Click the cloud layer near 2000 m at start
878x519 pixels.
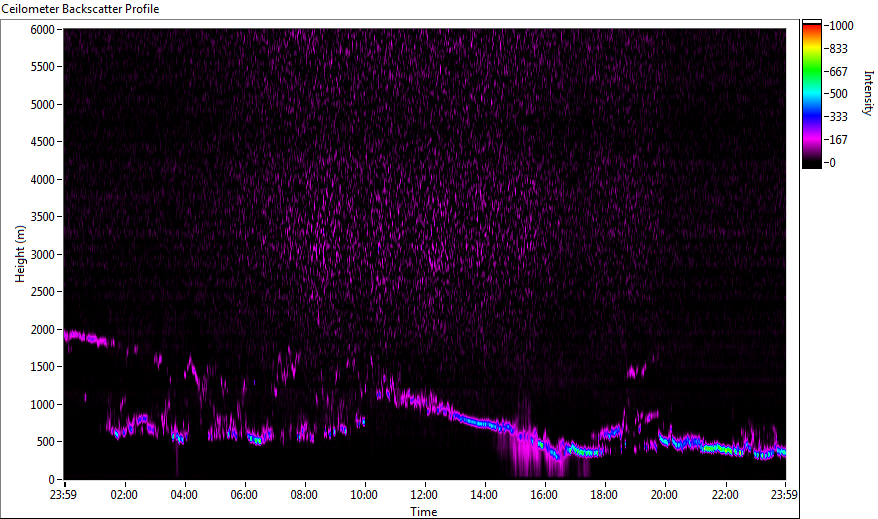tap(87, 338)
